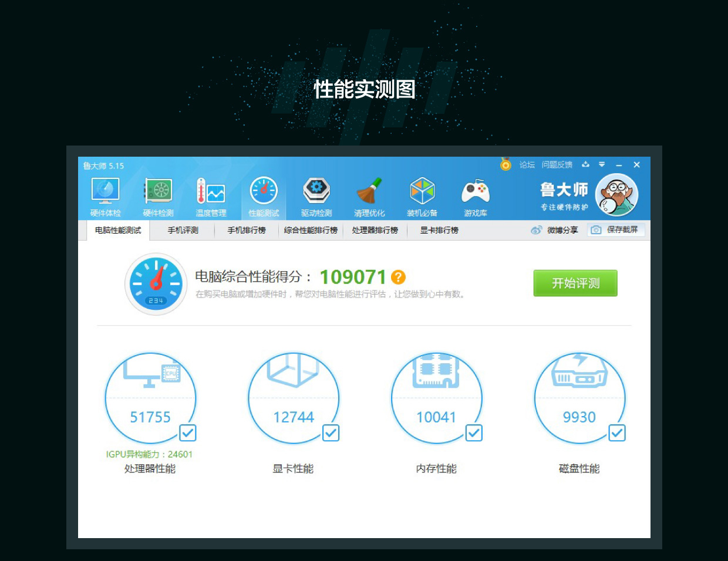This screenshot has height=561, width=728.
Task: Toggle the 内存性能 test checkbox
Action: (x=474, y=433)
